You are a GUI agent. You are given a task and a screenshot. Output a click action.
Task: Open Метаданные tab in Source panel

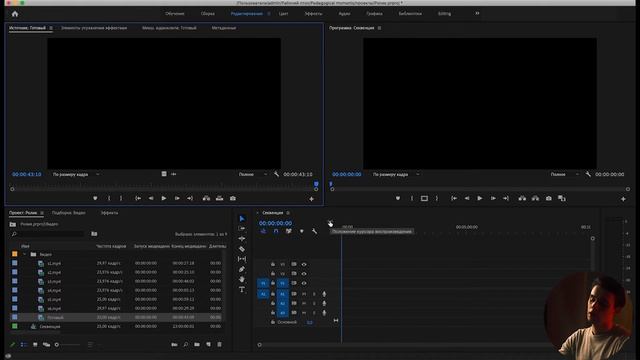pos(224,28)
